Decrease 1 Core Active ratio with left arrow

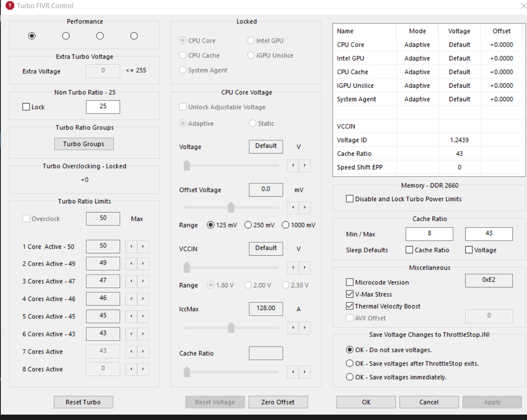132,247
